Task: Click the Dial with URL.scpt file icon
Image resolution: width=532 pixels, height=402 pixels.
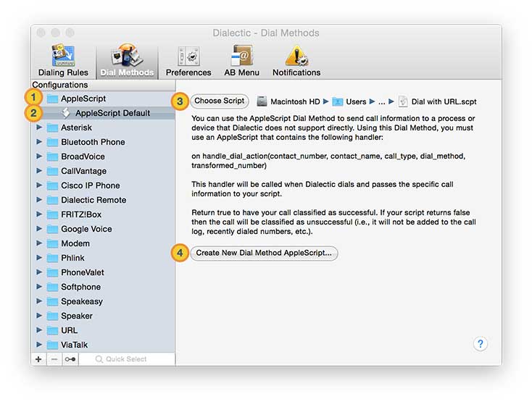Action: (403, 101)
